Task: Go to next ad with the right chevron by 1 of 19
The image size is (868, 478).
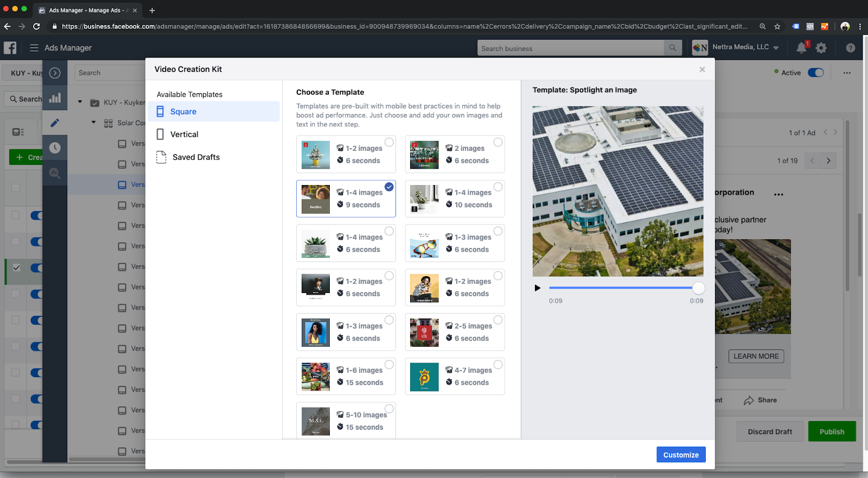Action: tap(828, 161)
